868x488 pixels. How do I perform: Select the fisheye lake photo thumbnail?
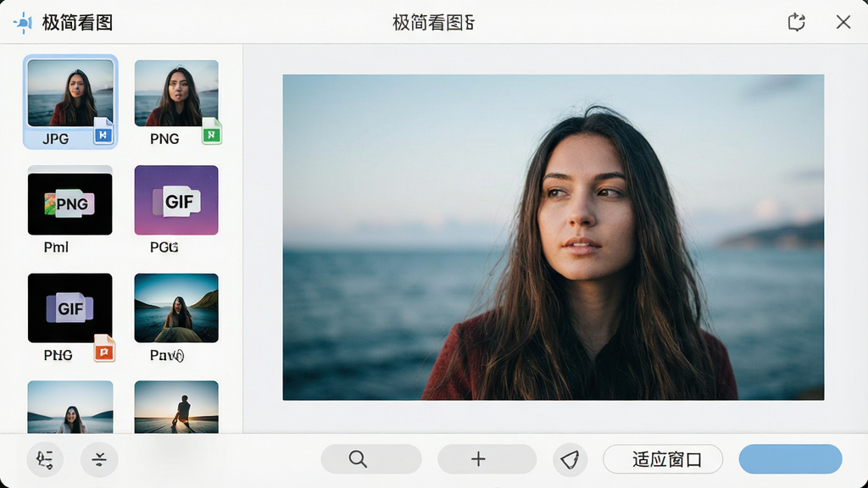(x=176, y=308)
